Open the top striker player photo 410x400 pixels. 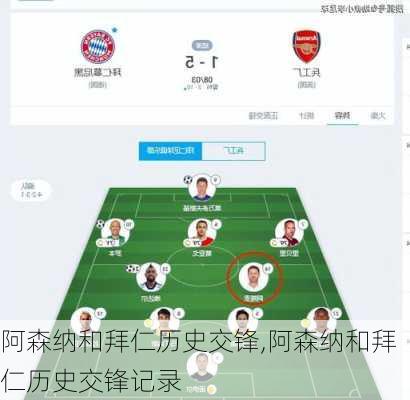(202, 188)
